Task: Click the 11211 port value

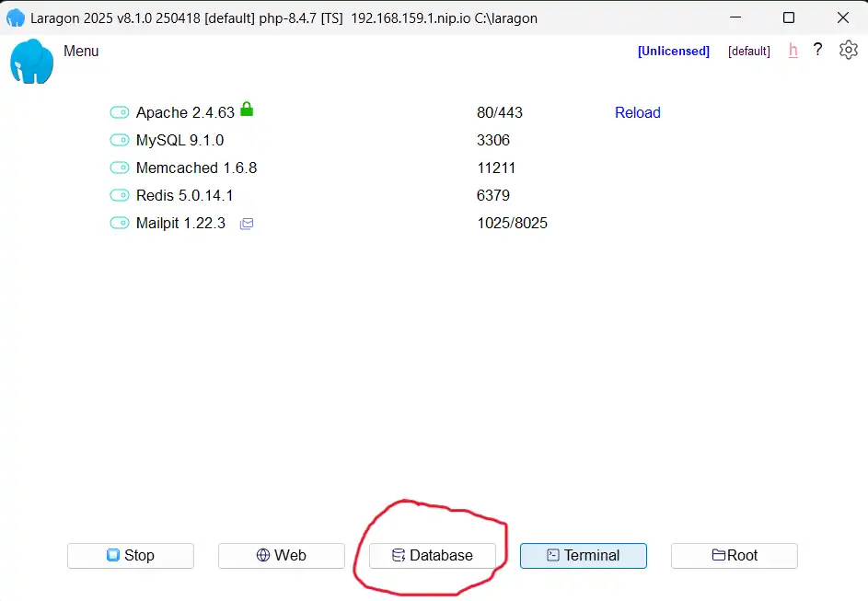Action: point(496,168)
